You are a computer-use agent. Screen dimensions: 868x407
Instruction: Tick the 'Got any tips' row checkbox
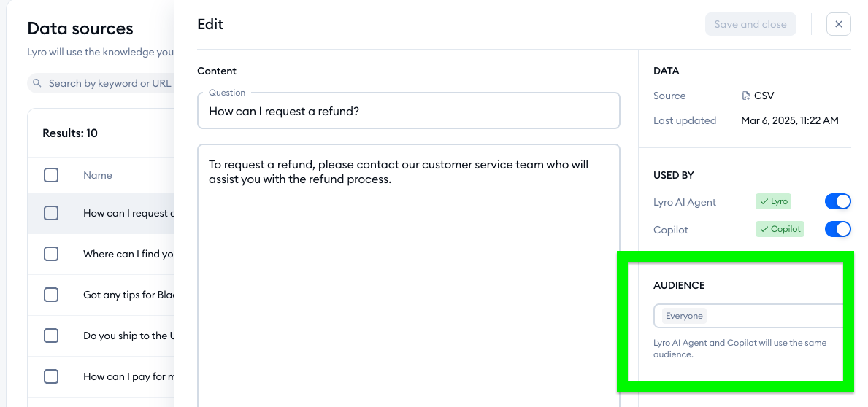(x=51, y=295)
